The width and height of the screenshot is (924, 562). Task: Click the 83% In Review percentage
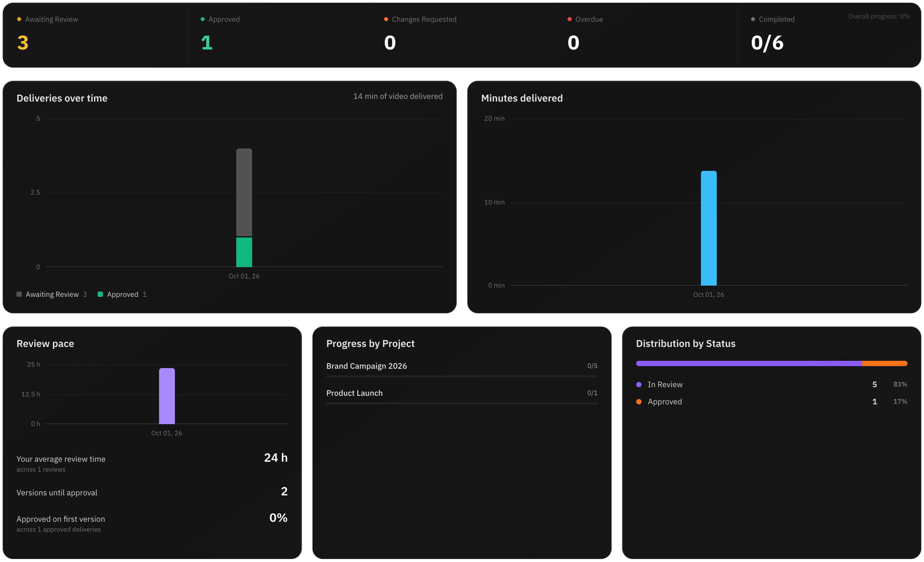click(900, 385)
